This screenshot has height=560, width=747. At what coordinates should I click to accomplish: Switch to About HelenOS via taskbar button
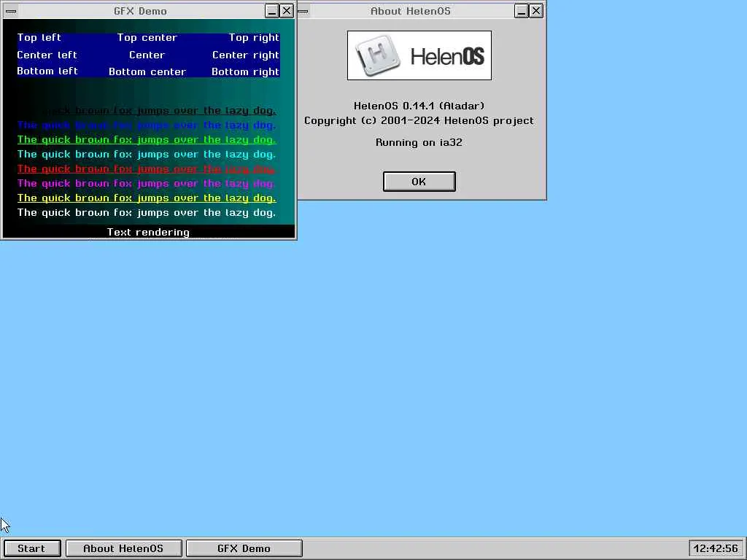point(123,548)
